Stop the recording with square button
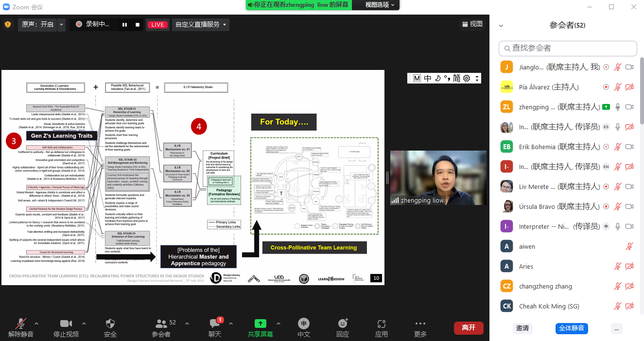644x341 pixels. tap(138, 24)
